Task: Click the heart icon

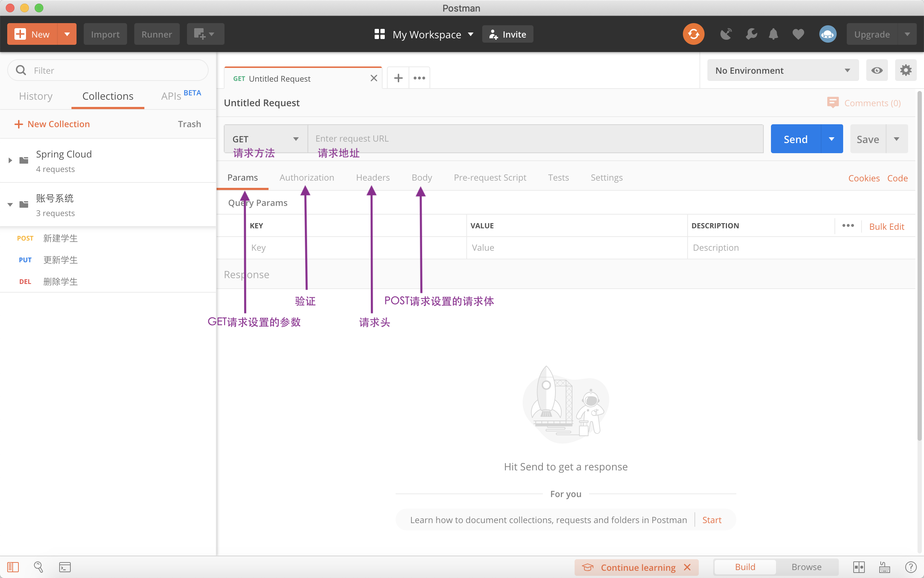Action: pos(798,34)
